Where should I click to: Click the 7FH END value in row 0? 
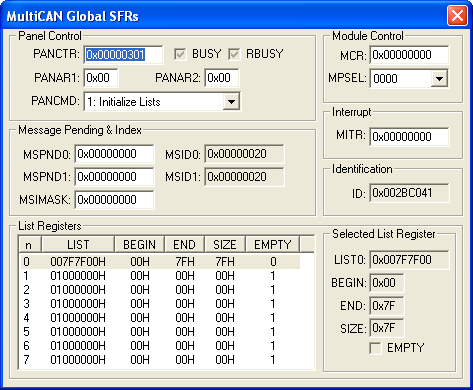pos(185,262)
